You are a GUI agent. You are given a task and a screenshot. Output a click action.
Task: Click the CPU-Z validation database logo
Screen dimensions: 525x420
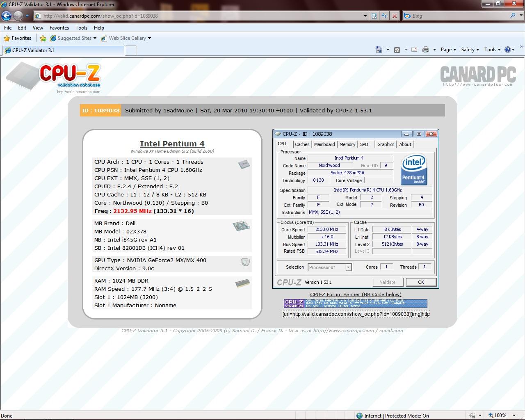[x=53, y=78]
